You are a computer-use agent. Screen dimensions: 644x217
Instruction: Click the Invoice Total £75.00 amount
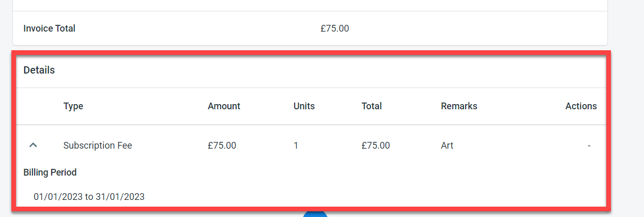click(334, 28)
